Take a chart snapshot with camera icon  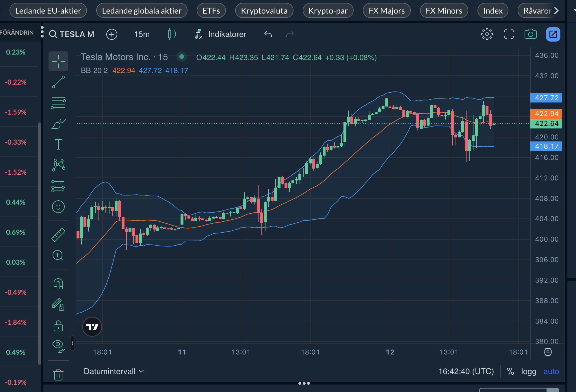(x=530, y=34)
